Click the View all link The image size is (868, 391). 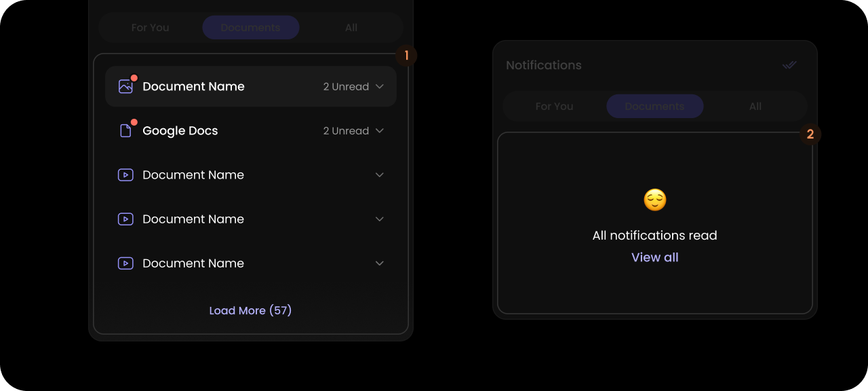[655, 257]
